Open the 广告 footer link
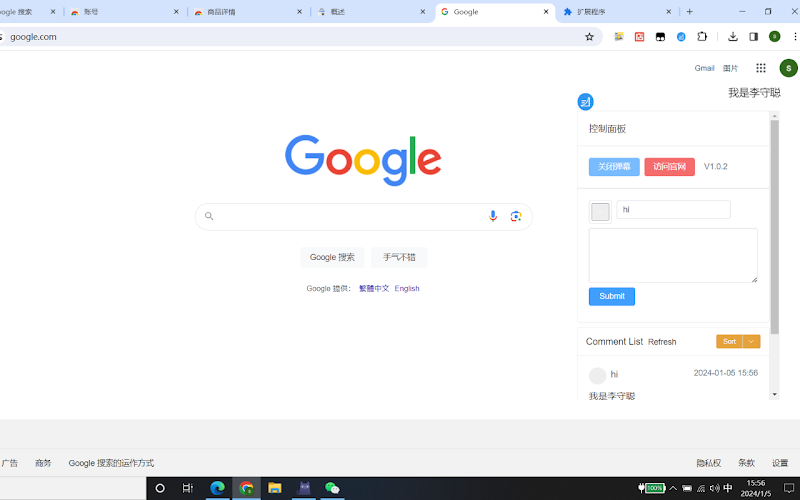Screen dimensions: 800x500 click(9, 463)
